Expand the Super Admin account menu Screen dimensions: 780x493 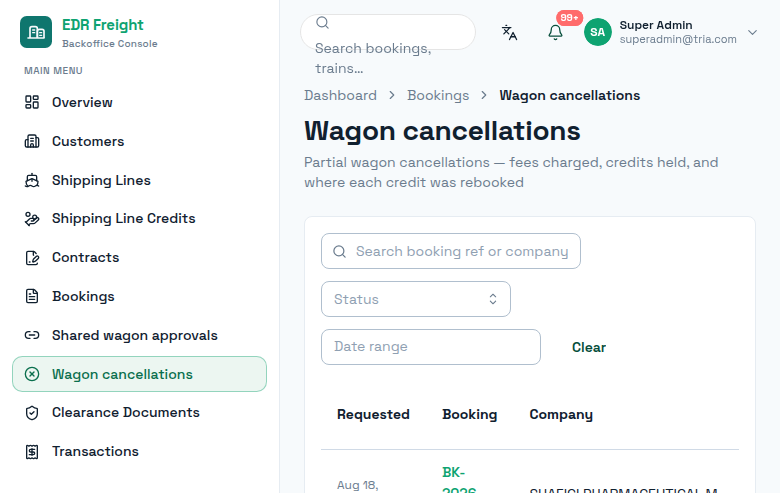pyautogui.click(x=752, y=32)
